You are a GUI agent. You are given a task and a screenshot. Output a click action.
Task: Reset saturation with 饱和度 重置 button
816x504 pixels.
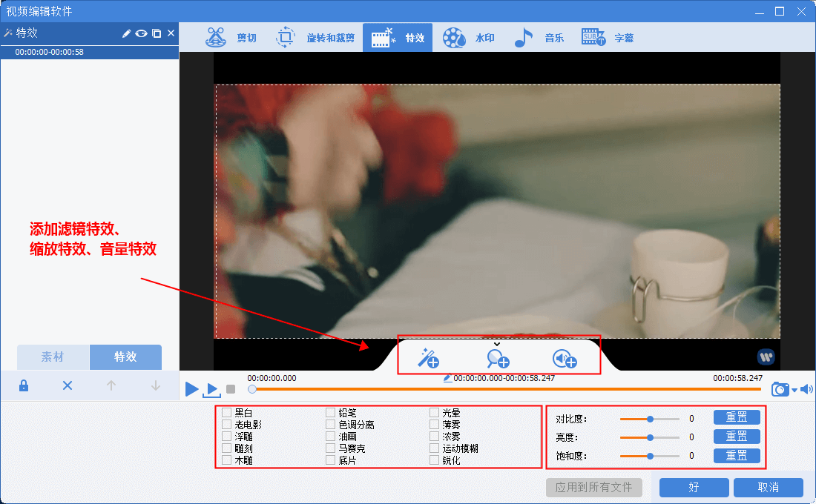(x=737, y=455)
